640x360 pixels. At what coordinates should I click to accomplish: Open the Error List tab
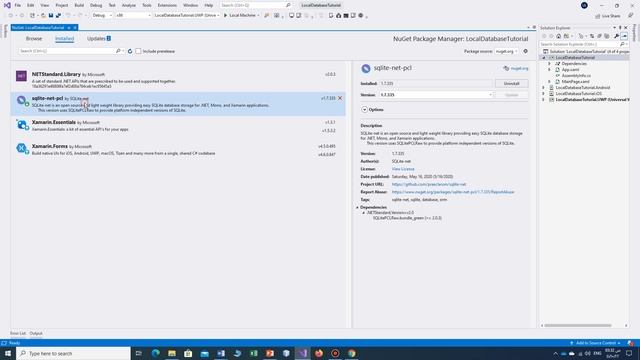click(x=18, y=333)
